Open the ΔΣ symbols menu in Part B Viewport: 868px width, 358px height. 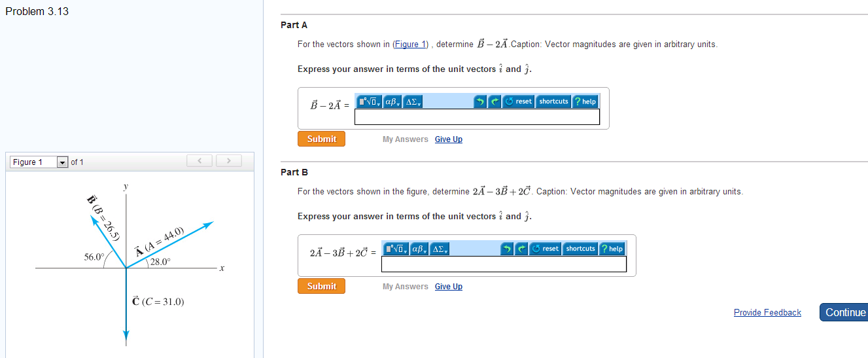pos(440,249)
